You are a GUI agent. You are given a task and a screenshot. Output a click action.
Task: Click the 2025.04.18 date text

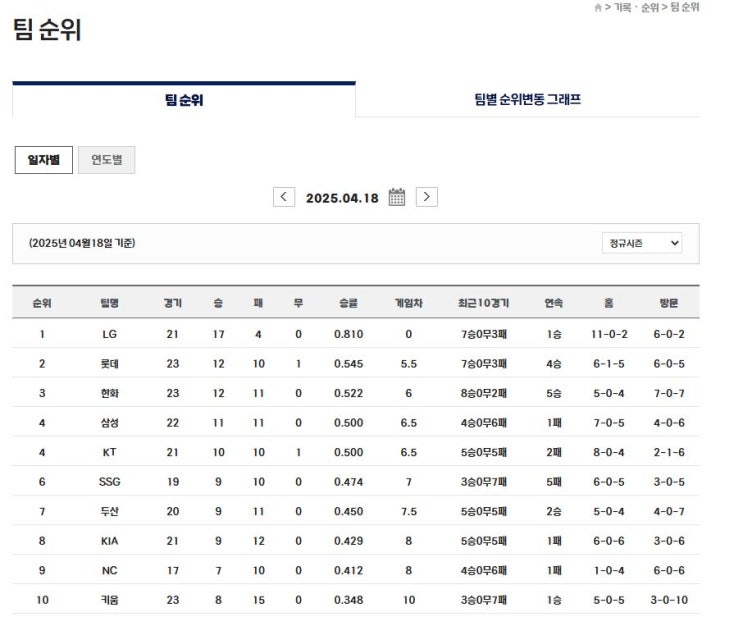(x=342, y=198)
